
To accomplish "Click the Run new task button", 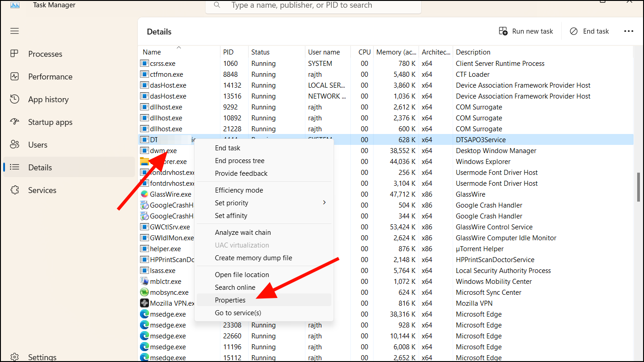I will tap(526, 31).
